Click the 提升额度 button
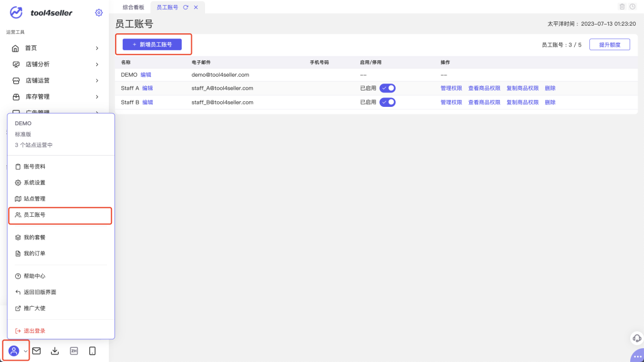The image size is (644, 362). click(609, 45)
